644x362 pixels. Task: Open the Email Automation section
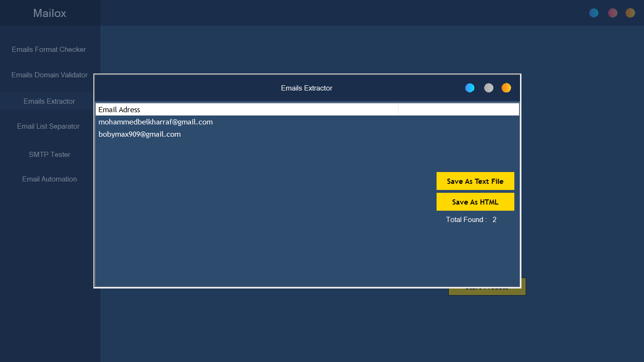(49, 179)
